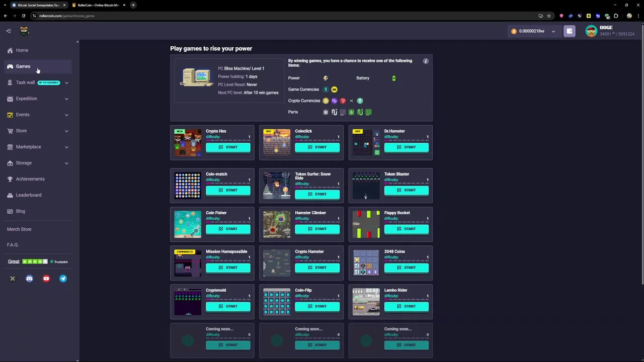
Task: Switch to the Bitcoin Social Sweepstakes tab
Action: click(x=38, y=5)
